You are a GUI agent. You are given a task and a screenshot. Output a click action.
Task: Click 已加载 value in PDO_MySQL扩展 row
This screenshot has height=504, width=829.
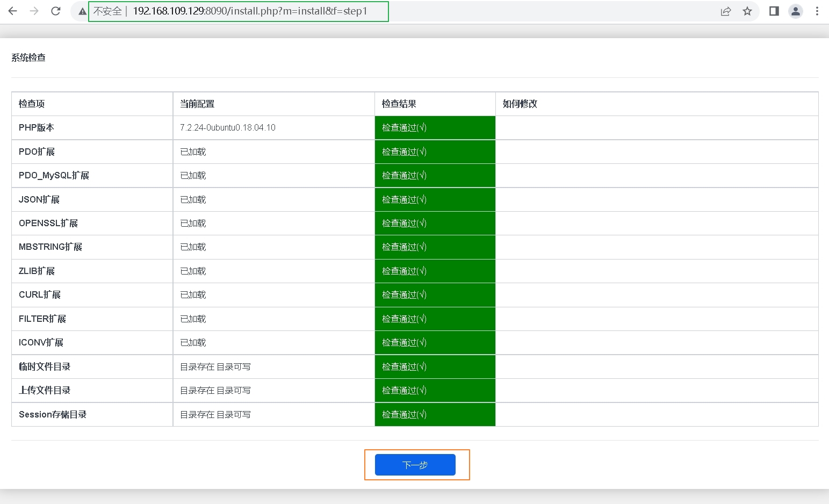193,176
